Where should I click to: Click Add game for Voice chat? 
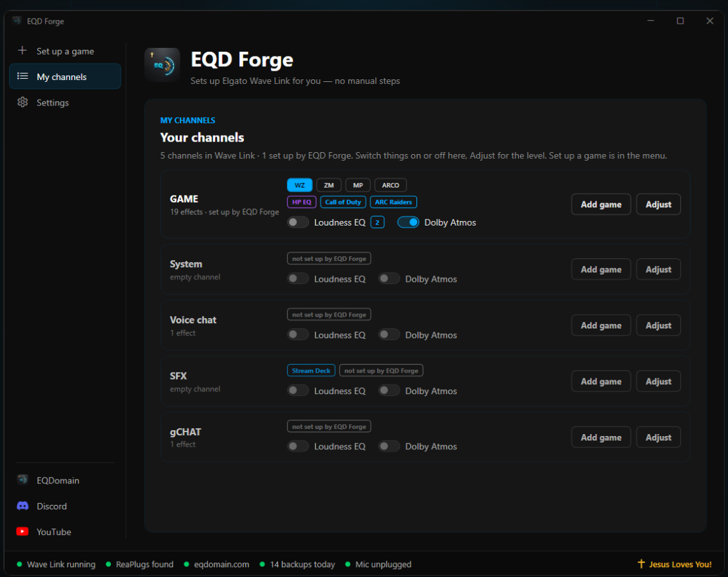click(x=601, y=325)
